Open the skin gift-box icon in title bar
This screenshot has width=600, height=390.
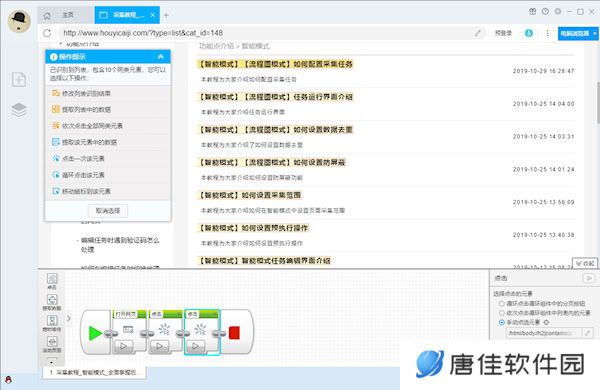pyautogui.click(x=533, y=12)
